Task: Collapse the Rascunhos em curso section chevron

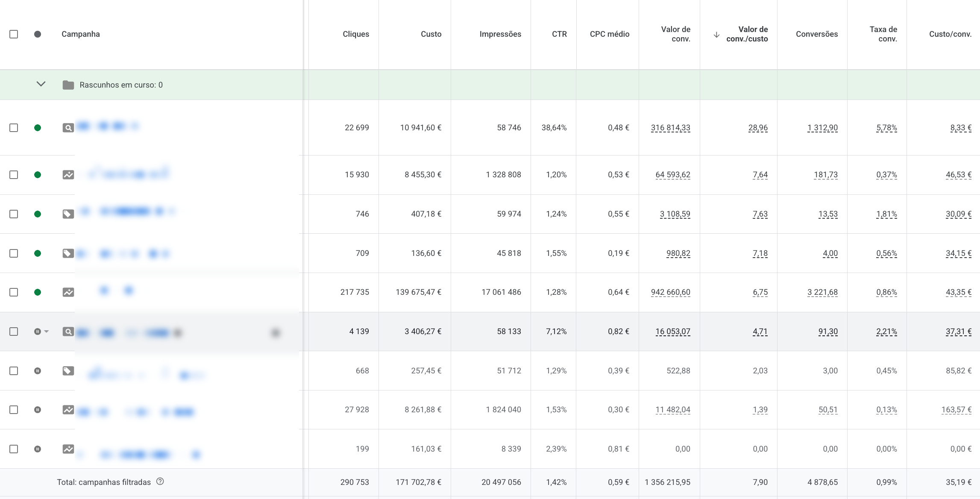Action: 41,84
